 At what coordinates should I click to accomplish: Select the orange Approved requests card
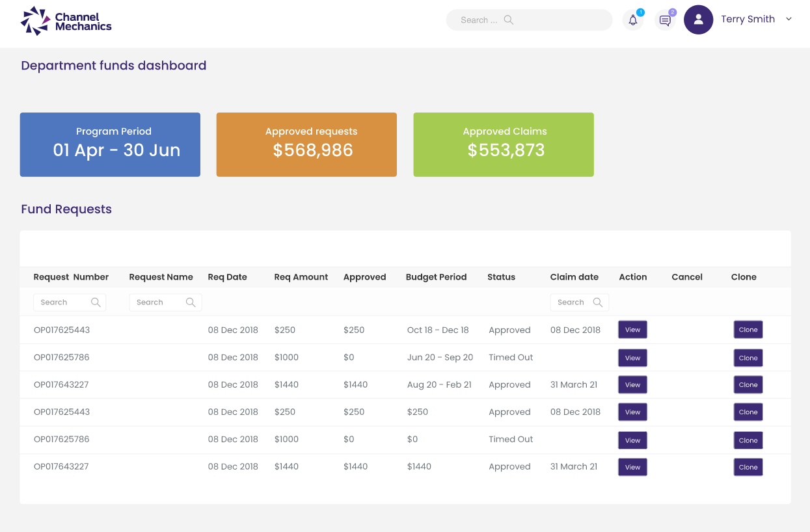tap(306, 144)
